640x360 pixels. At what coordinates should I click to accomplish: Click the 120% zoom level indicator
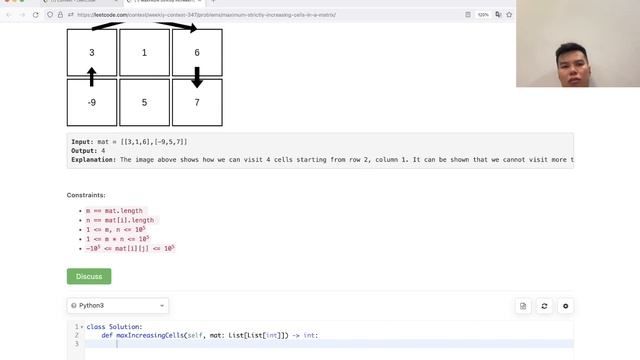[483, 15]
